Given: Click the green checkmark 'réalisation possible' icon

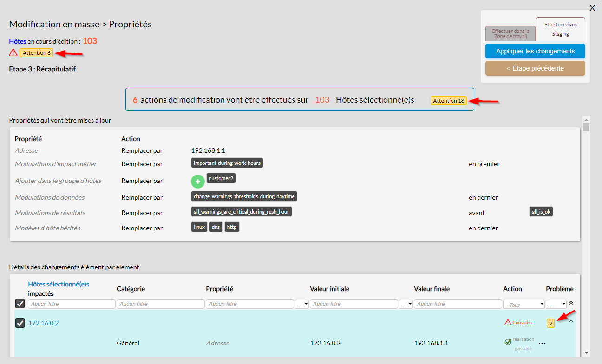Looking at the screenshot, I should [508, 343].
